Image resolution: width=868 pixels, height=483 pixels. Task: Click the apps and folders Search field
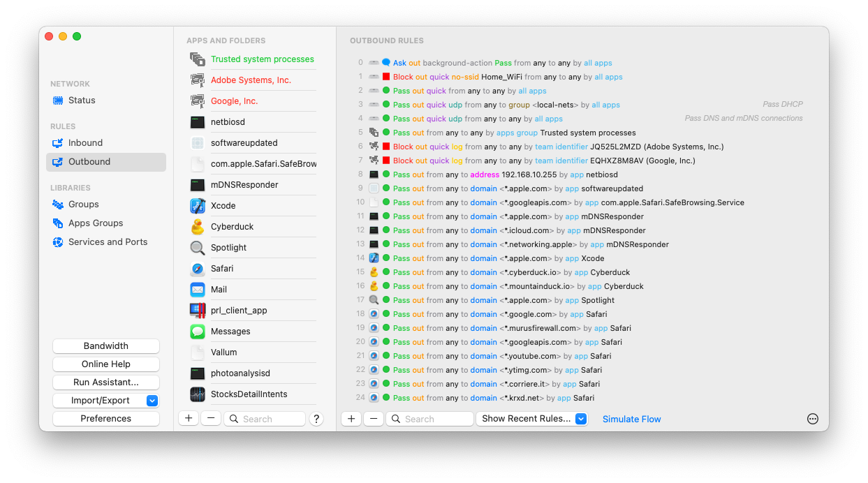(265, 419)
